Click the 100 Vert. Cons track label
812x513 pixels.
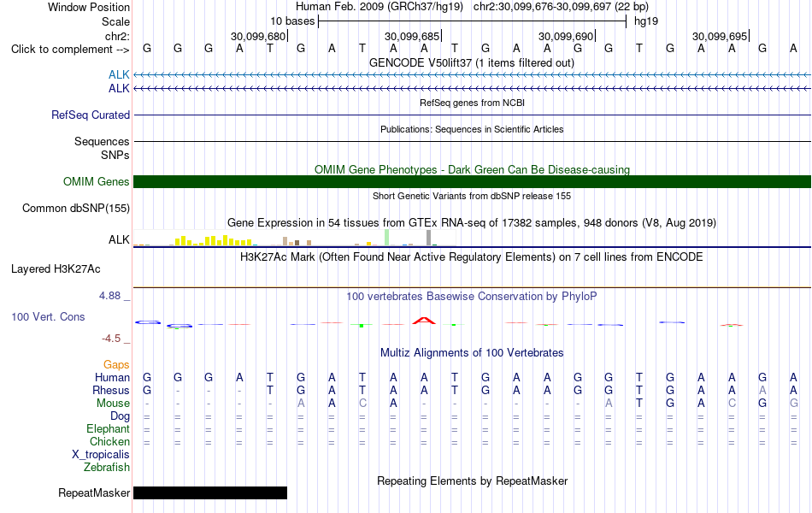click(x=48, y=316)
